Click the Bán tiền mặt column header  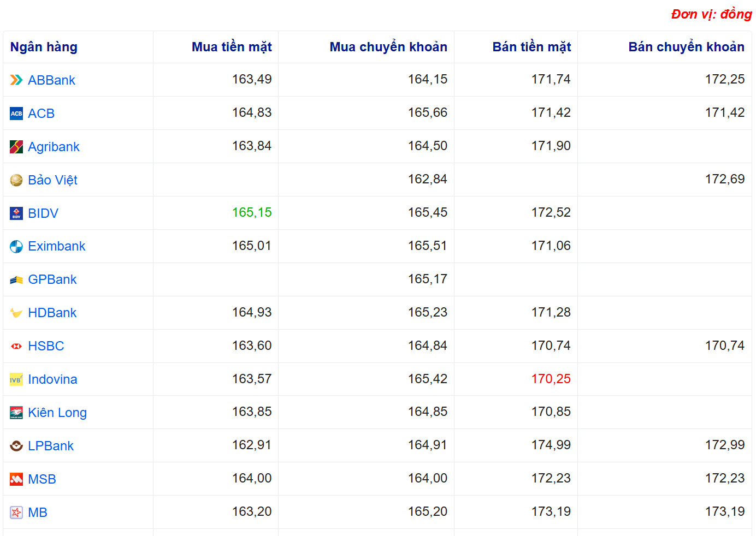click(x=531, y=47)
